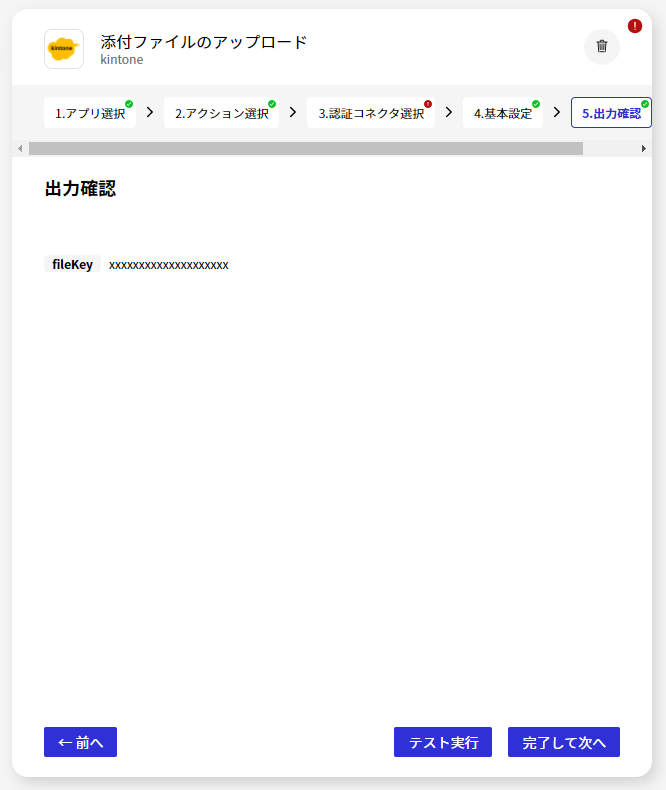666x790 pixels.
Task: Click chevron after 4.基本設定 step
Action: (557, 112)
